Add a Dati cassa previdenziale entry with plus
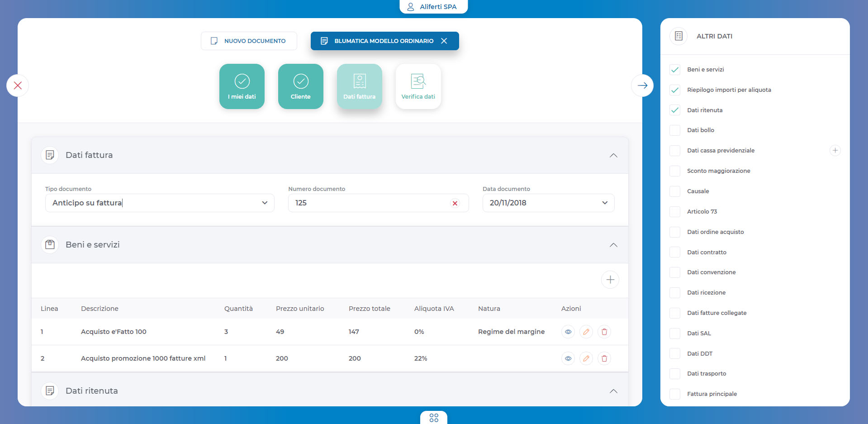868x424 pixels. click(x=835, y=150)
